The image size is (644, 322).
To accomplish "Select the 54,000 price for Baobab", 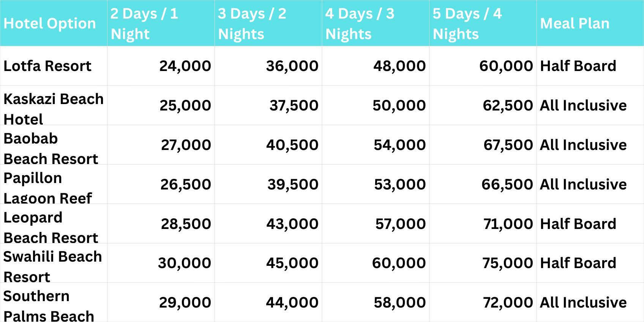I will click(x=399, y=145).
